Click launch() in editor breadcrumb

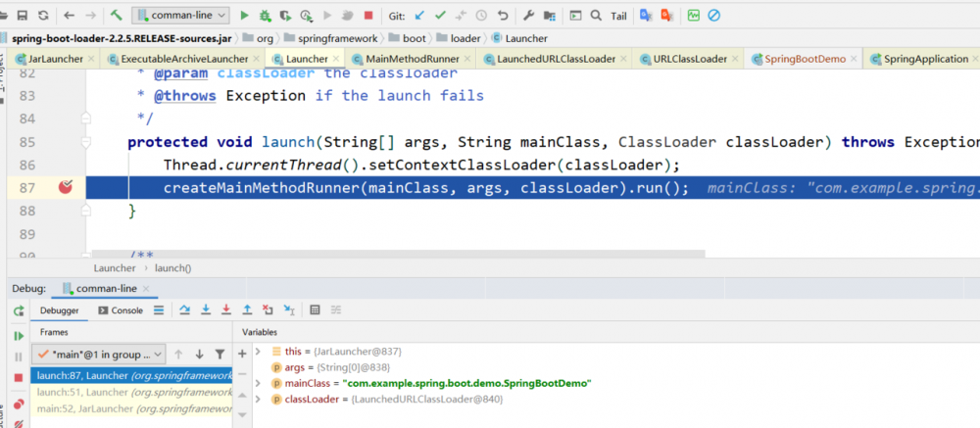pos(173,268)
